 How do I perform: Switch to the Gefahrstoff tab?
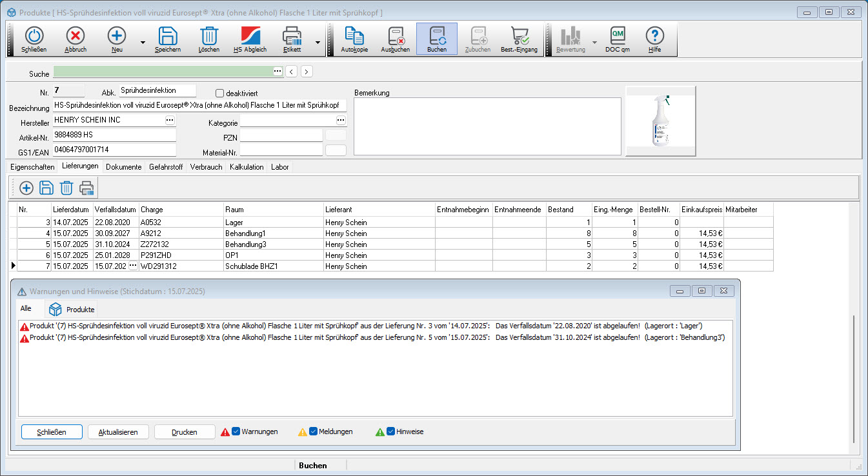(x=167, y=167)
